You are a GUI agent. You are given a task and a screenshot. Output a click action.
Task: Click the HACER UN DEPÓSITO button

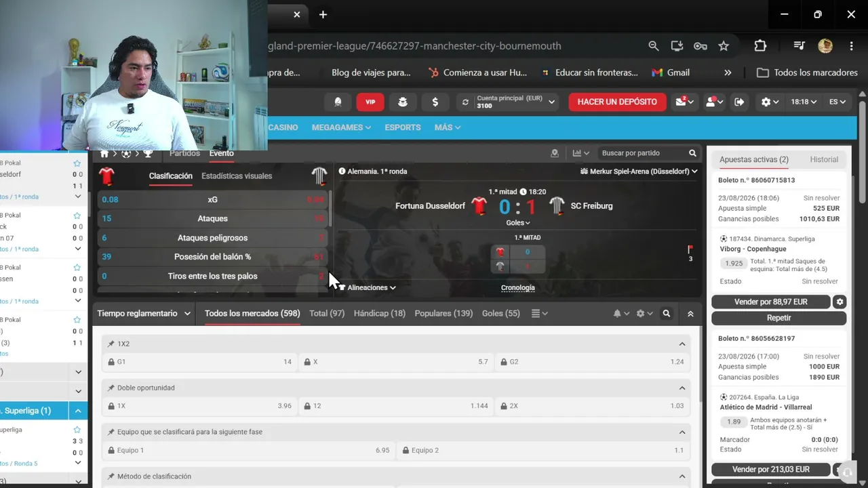(617, 102)
